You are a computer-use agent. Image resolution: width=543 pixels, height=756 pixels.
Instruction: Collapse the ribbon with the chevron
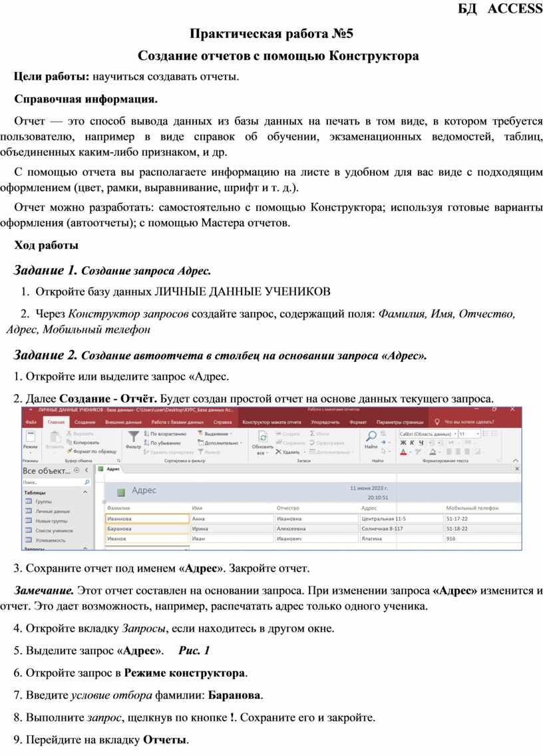[x=515, y=461]
